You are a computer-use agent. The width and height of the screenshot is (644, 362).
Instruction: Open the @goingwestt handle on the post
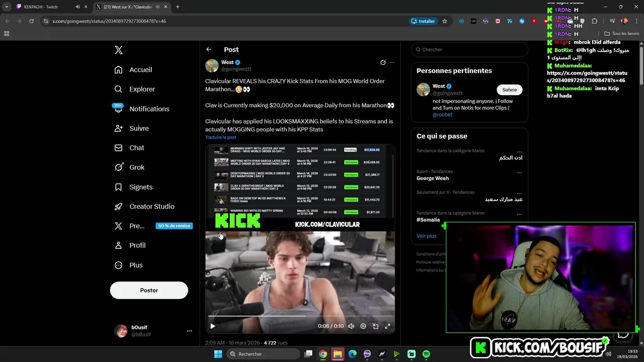pyautogui.click(x=236, y=69)
